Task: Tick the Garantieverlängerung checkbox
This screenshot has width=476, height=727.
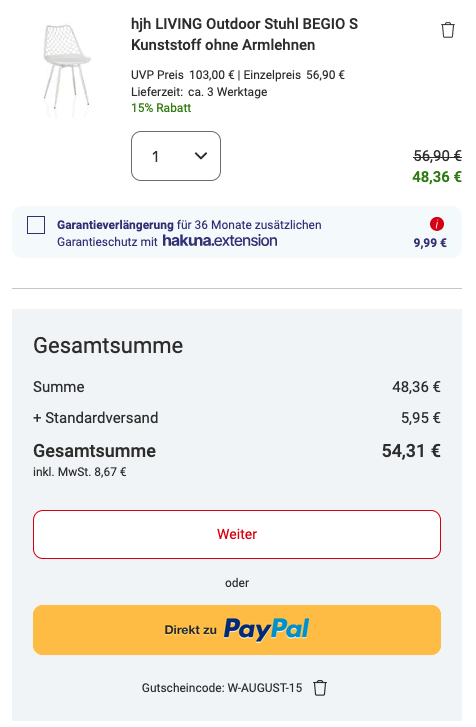Action: (36, 225)
